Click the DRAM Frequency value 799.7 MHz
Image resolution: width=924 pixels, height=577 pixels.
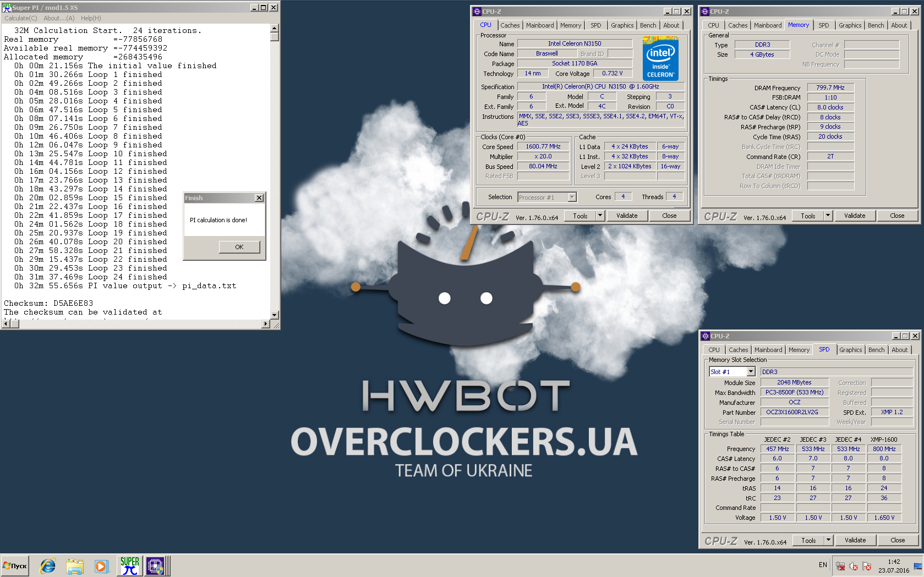pos(830,87)
